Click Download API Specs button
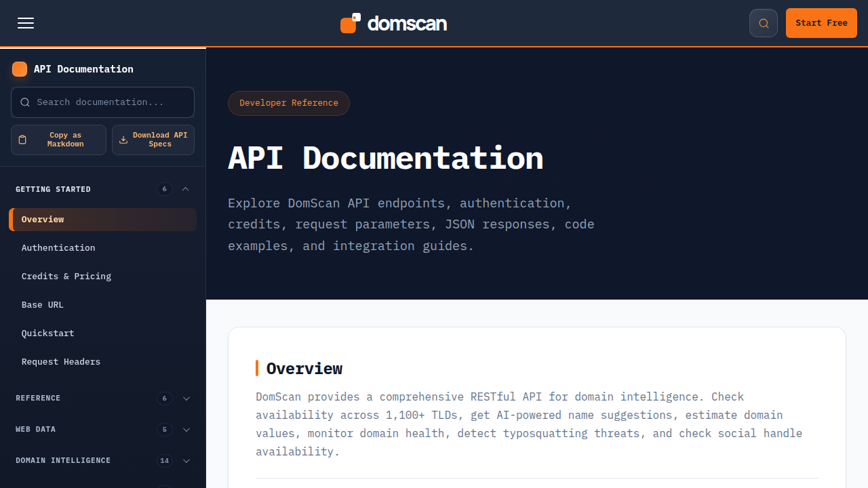Image resolution: width=868 pixels, height=488 pixels. pos(153,140)
